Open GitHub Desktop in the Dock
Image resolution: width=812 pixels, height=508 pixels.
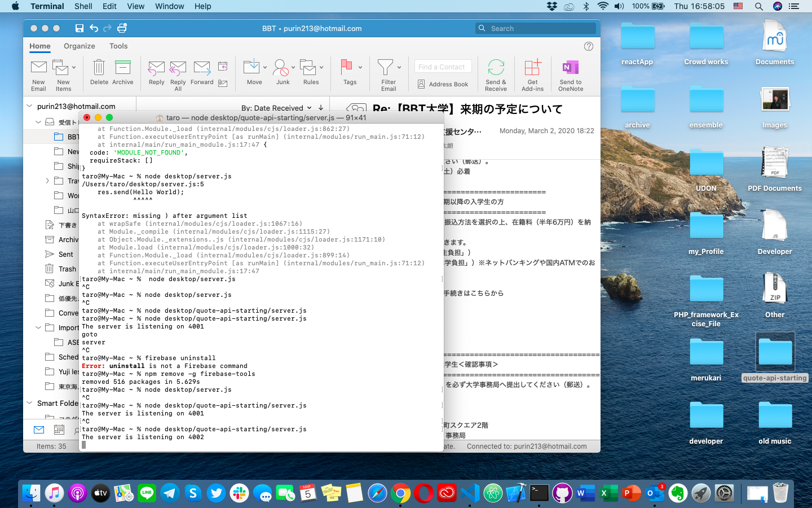point(562,493)
